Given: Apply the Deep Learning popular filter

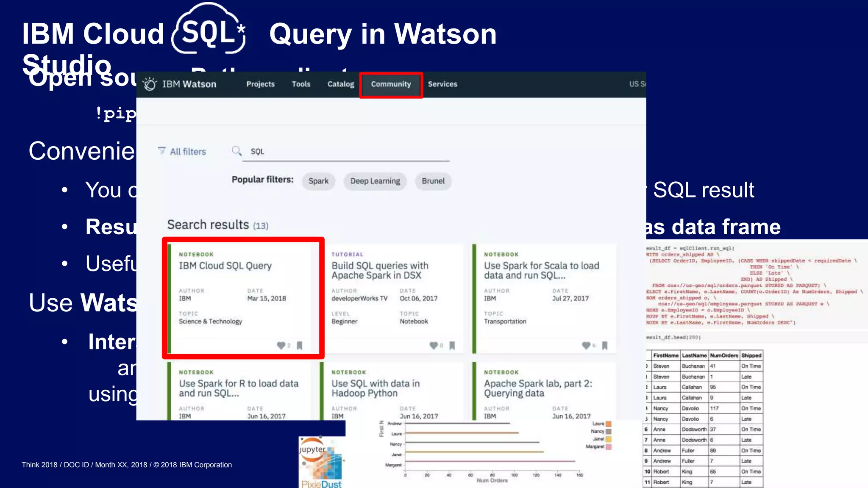Looking at the screenshot, I should (x=375, y=181).
